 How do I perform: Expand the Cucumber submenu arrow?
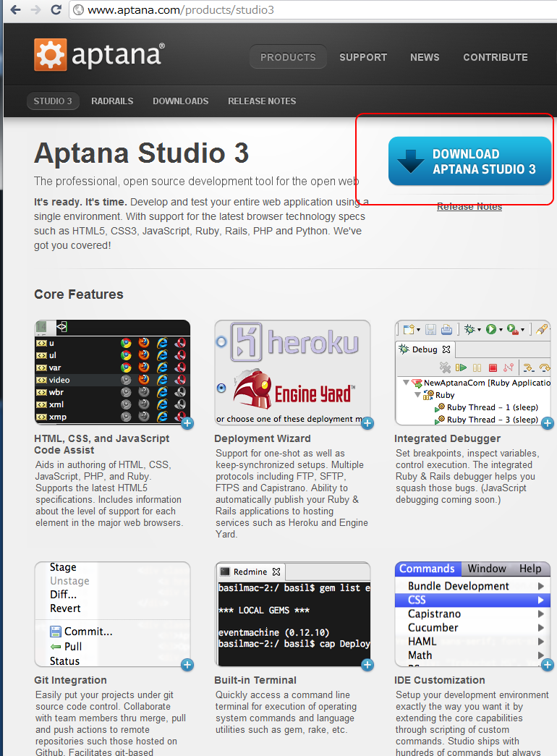click(541, 628)
